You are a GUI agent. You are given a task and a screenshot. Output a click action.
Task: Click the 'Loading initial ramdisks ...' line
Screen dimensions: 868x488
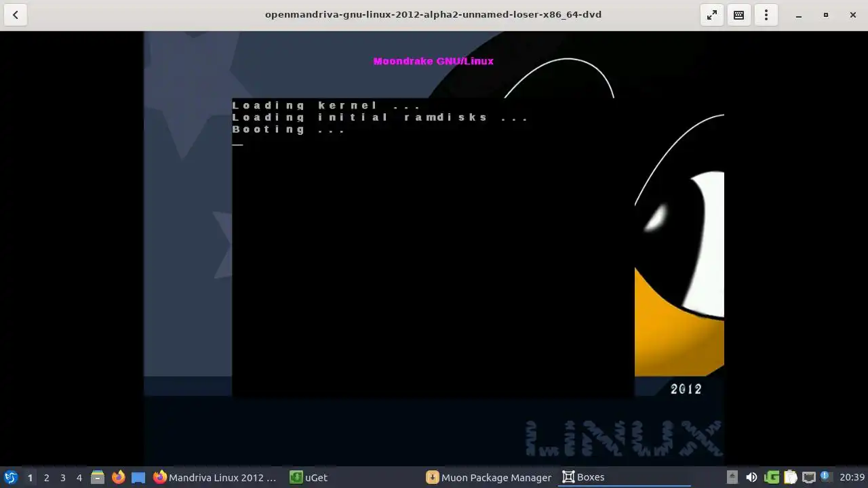click(380, 117)
